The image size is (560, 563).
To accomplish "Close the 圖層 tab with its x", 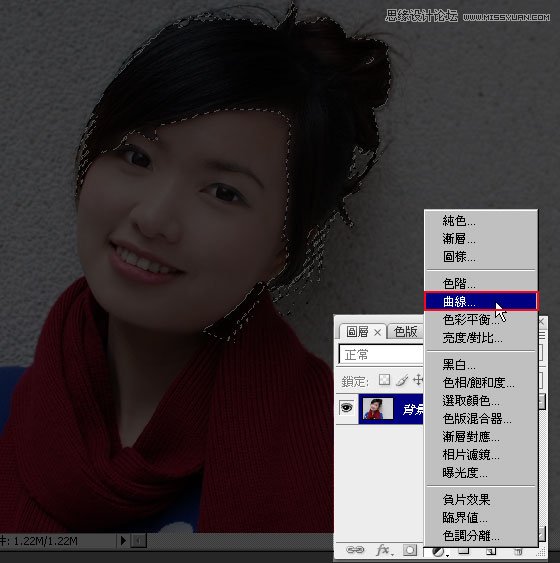I will 377,332.
